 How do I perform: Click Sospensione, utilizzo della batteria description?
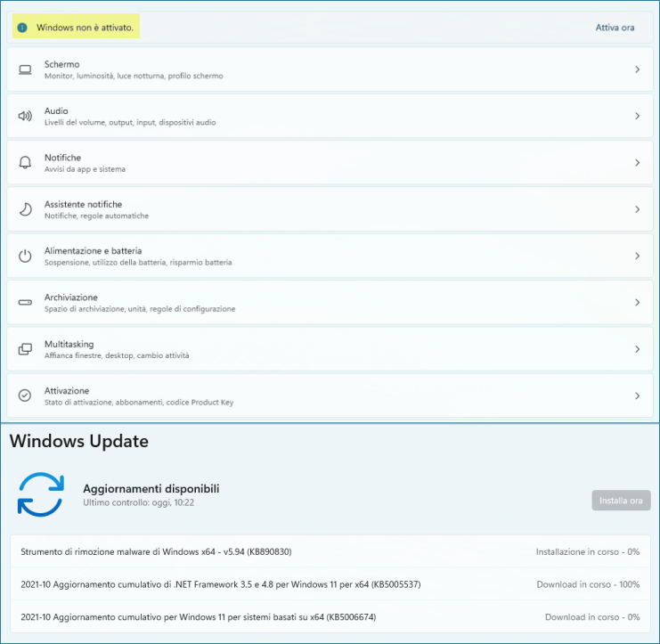point(138,263)
